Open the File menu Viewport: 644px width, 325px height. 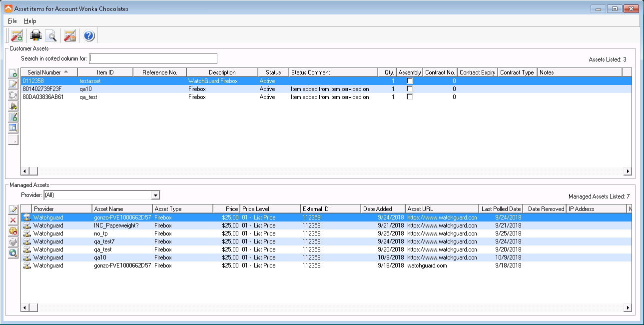click(11, 21)
